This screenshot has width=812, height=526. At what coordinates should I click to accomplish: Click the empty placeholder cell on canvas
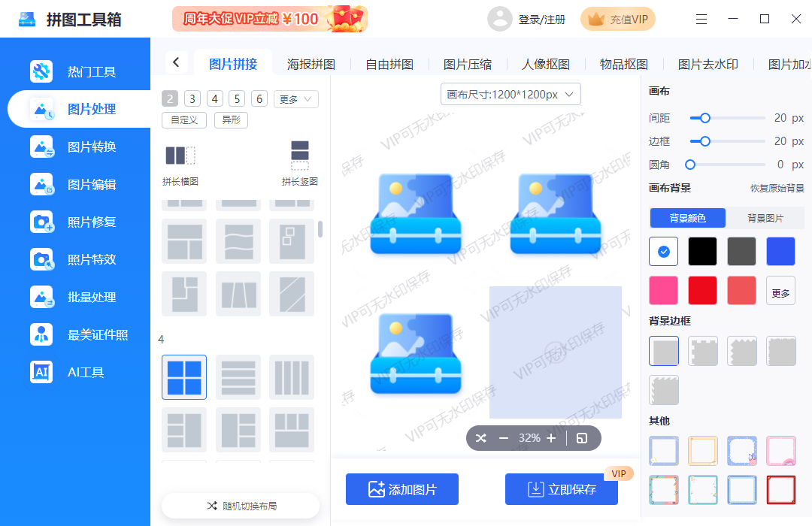click(556, 352)
